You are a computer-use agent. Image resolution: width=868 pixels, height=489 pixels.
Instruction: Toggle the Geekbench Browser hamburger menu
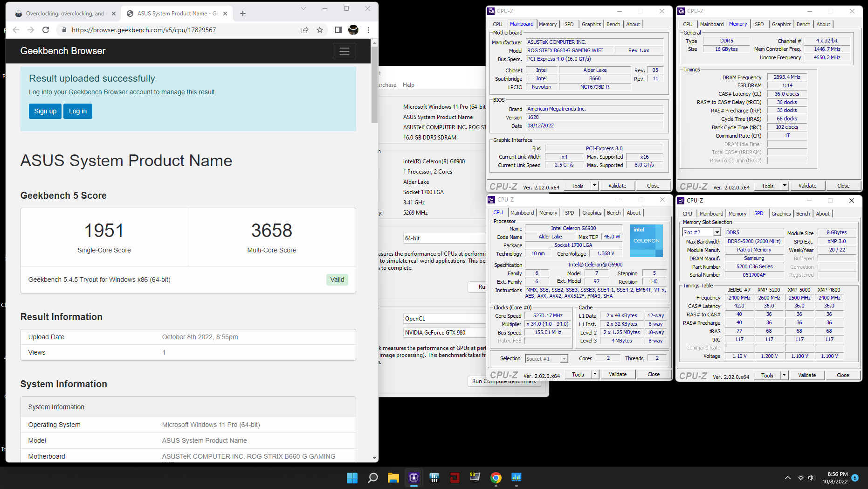(x=344, y=51)
